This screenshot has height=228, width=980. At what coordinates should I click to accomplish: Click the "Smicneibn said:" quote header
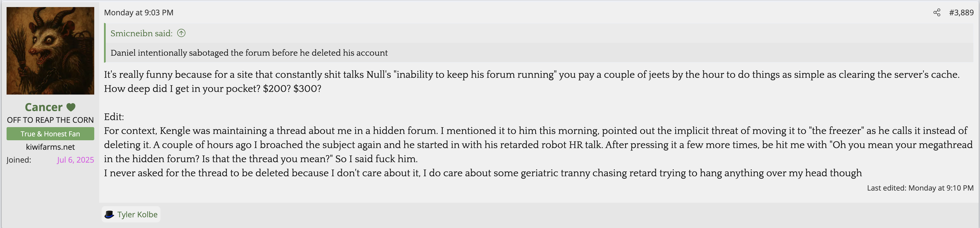click(141, 34)
